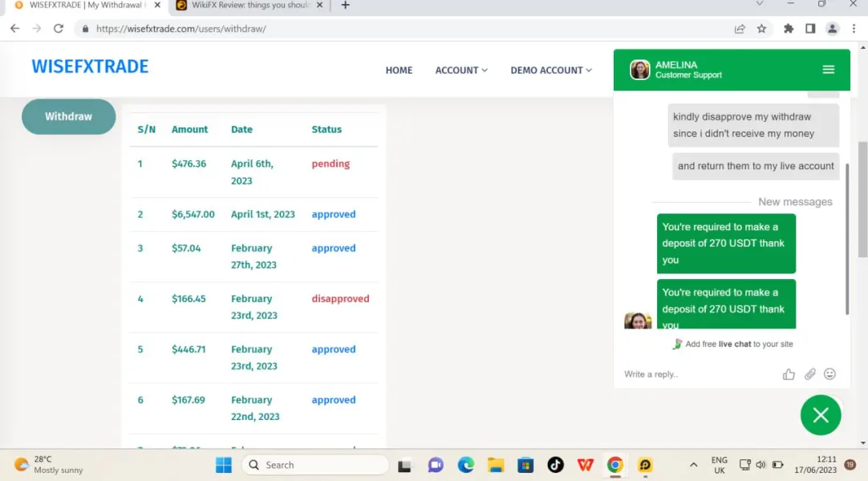Go to HOME menu item
This screenshot has width=868, height=481.
point(399,71)
